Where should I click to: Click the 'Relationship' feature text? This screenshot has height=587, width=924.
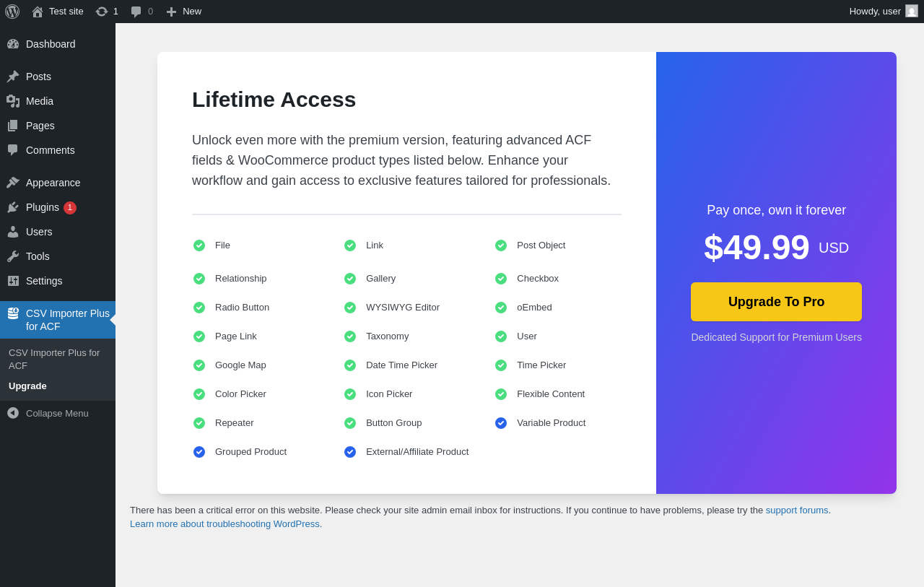(x=241, y=279)
